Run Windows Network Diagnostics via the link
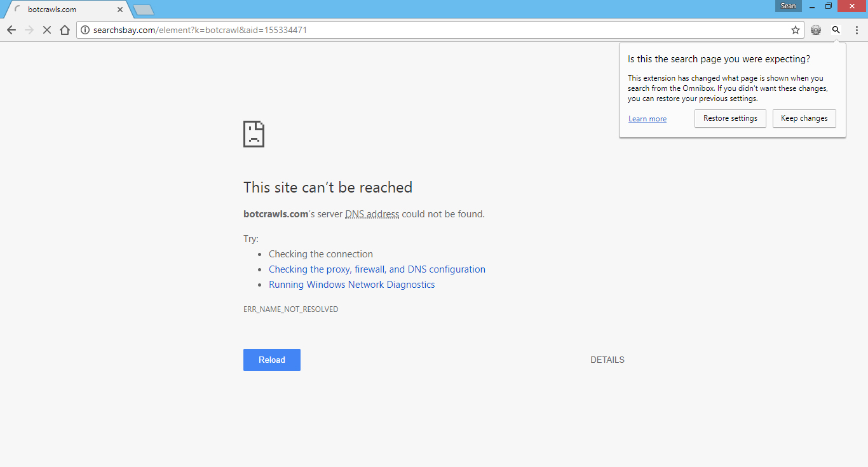Viewport: 868px width, 467px height. pos(351,284)
